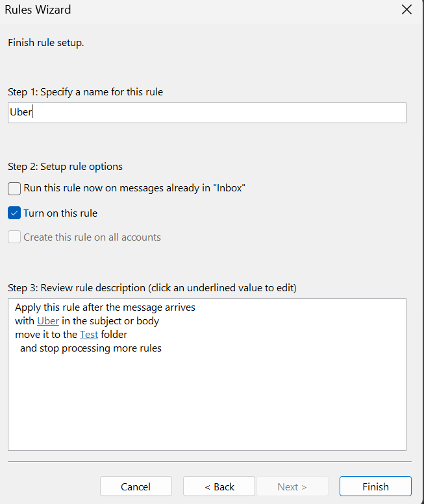
Task: Click the greyed-out Next button
Action: tap(292, 486)
